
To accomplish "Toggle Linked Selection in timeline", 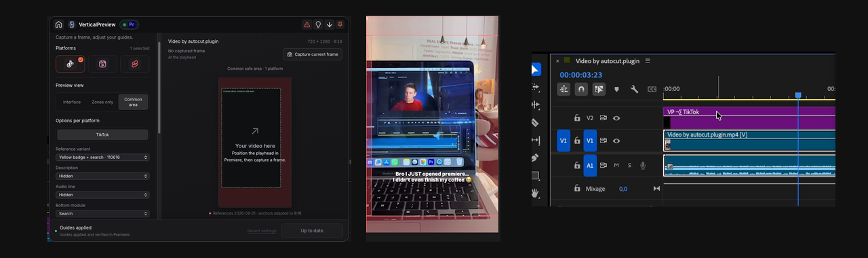I will (599, 89).
